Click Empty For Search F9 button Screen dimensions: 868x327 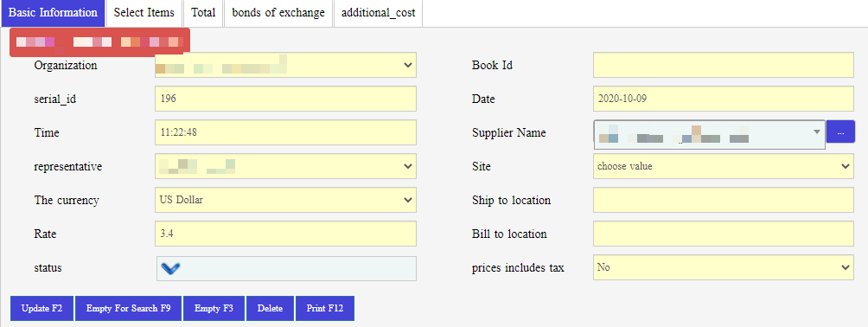(x=129, y=309)
